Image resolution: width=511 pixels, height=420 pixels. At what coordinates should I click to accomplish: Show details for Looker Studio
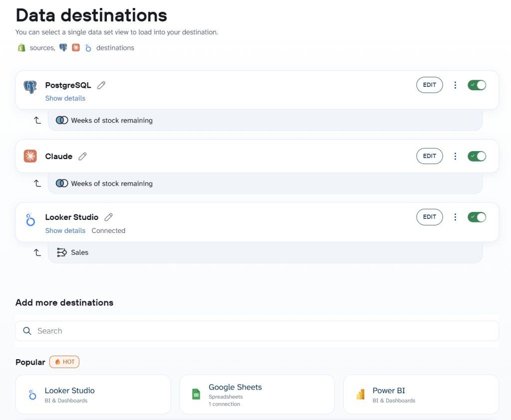[65, 230]
